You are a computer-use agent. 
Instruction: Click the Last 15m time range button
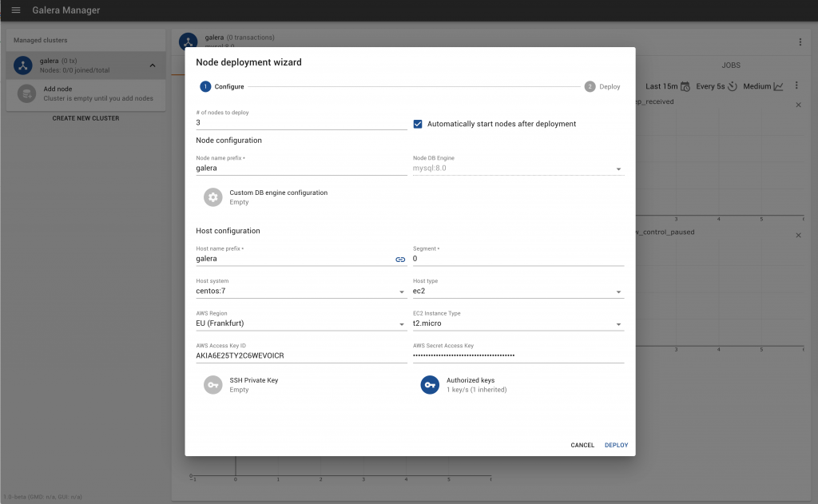pos(668,86)
